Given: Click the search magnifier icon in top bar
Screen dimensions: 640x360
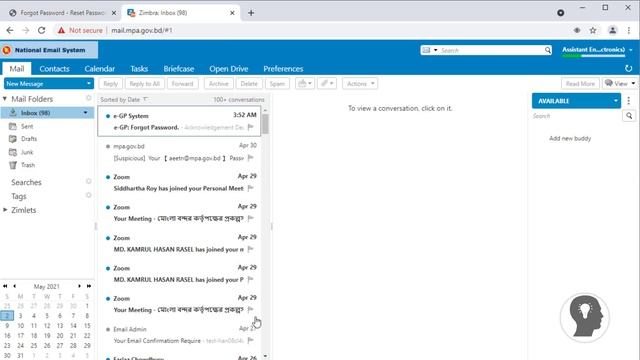Looking at the screenshot, I should point(547,50).
